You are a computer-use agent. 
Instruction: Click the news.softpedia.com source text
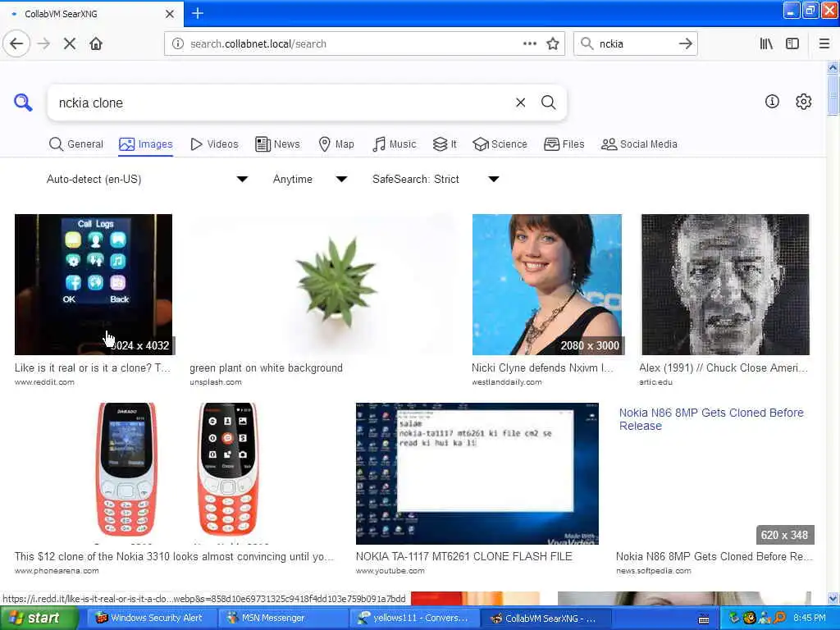654,571
